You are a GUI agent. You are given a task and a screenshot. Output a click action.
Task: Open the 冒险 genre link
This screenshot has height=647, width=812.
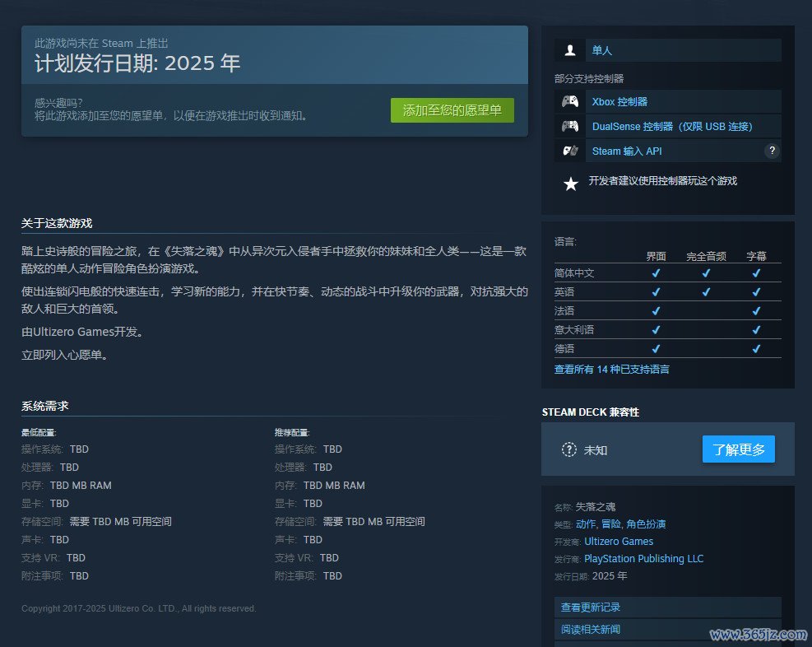click(x=611, y=524)
